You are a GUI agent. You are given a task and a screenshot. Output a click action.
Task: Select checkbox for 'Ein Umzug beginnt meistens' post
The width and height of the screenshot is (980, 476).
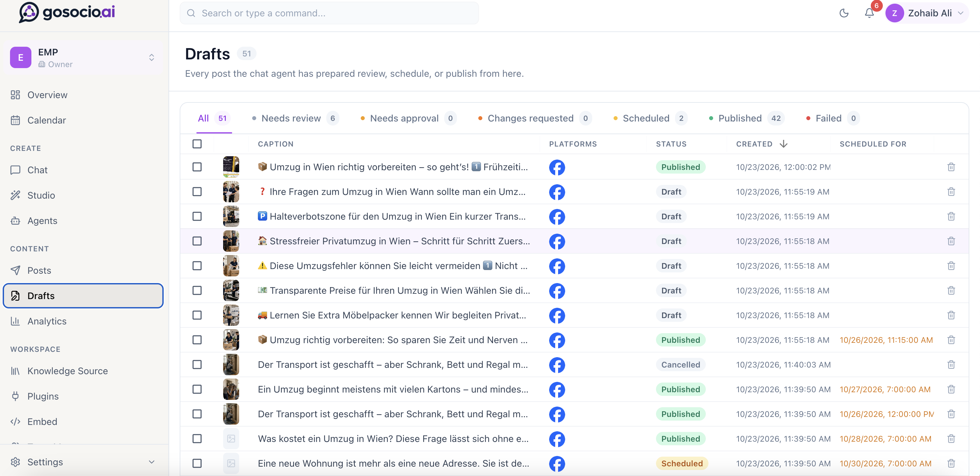(x=197, y=389)
